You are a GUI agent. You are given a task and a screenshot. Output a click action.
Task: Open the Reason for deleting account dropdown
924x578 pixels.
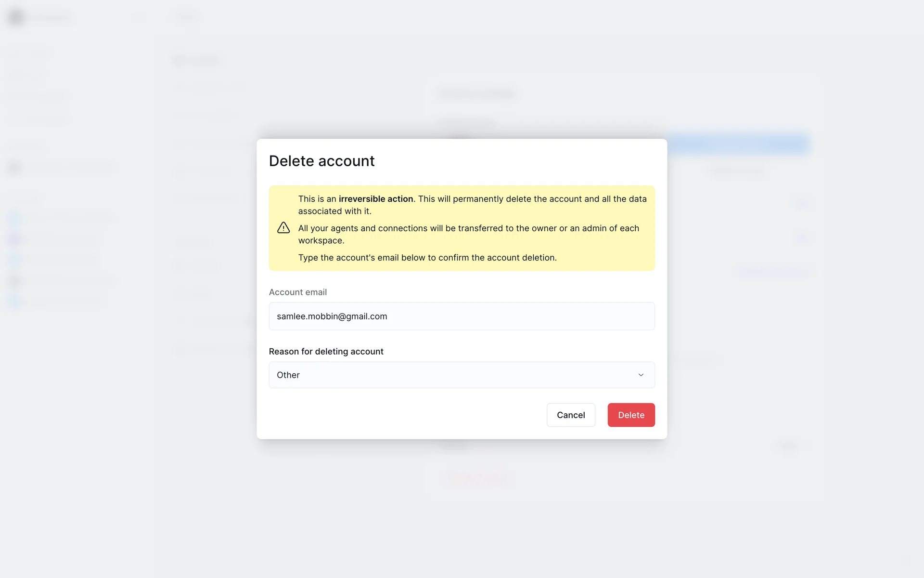coord(461,375)
